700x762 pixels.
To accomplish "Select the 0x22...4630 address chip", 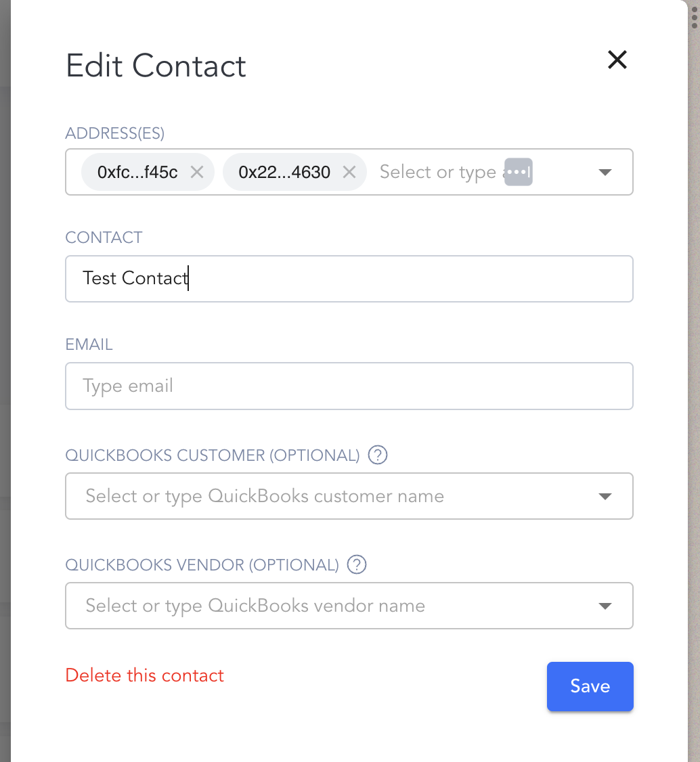I will (284, 172).
